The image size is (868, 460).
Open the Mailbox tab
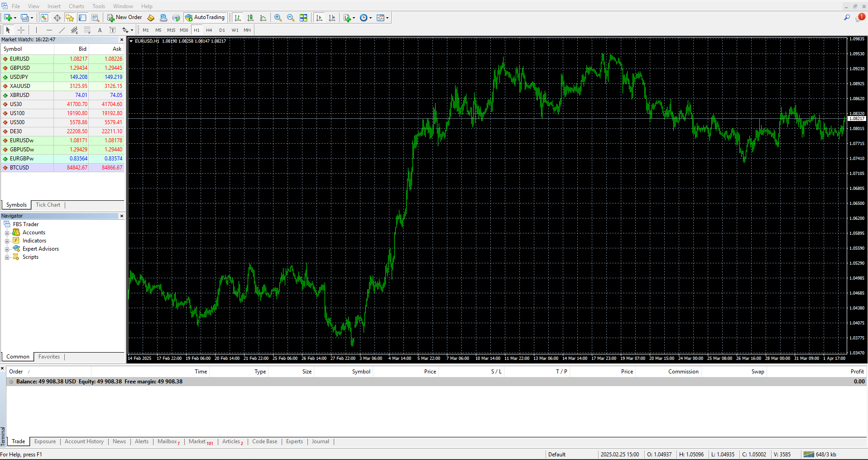(168, 441)
